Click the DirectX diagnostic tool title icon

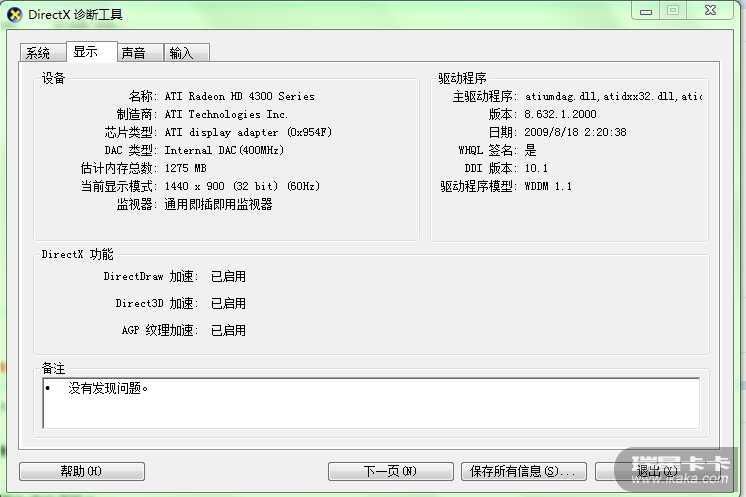pyautogui.click(x=15, y=15)
